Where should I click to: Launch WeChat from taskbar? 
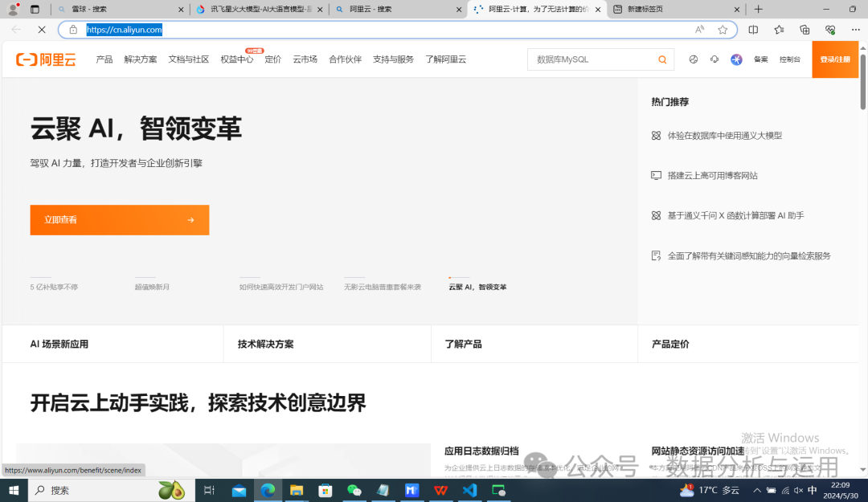[354, 491]
